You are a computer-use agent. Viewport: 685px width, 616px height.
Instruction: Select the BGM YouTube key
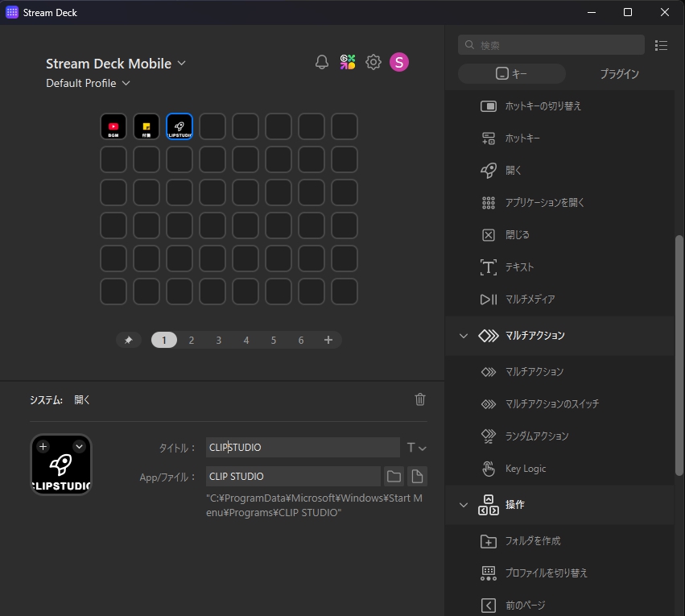pyautogui.click(x=113, y=126)
